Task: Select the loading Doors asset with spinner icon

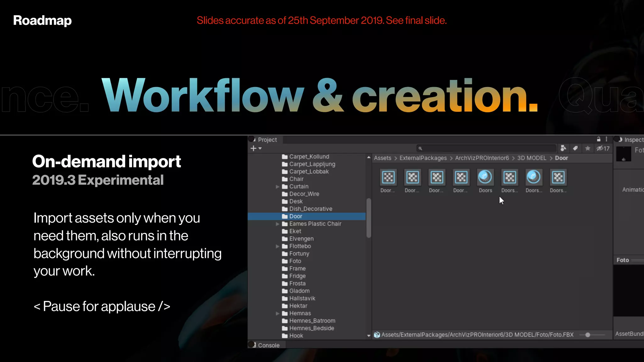Action: click(x=485, y=178)
